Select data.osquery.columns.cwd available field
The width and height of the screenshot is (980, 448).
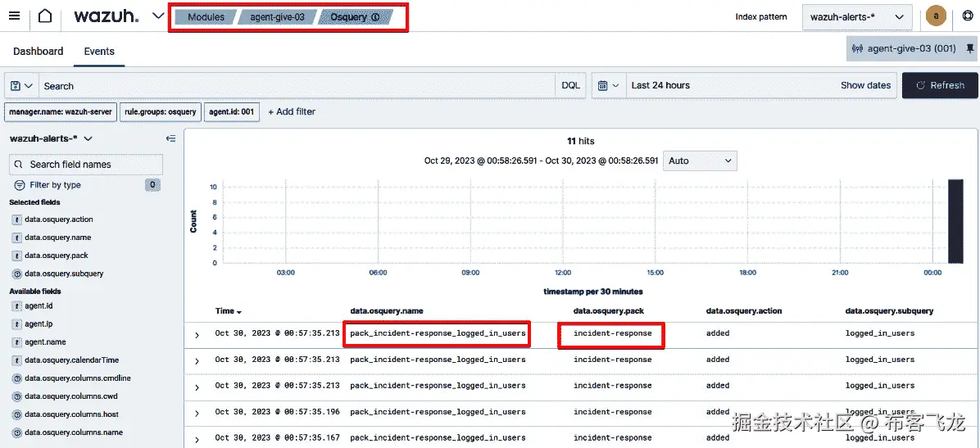pos(70,396)
